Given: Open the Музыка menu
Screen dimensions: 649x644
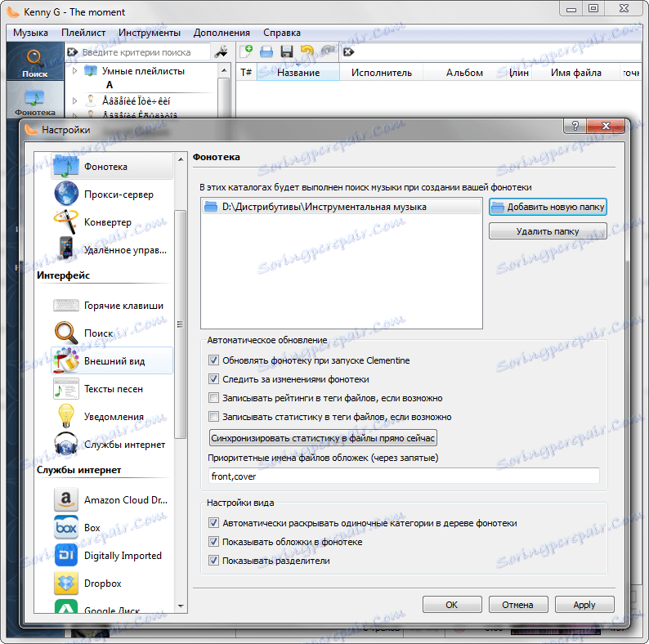Looking at the screenshot, I should (x=30, y=33).
